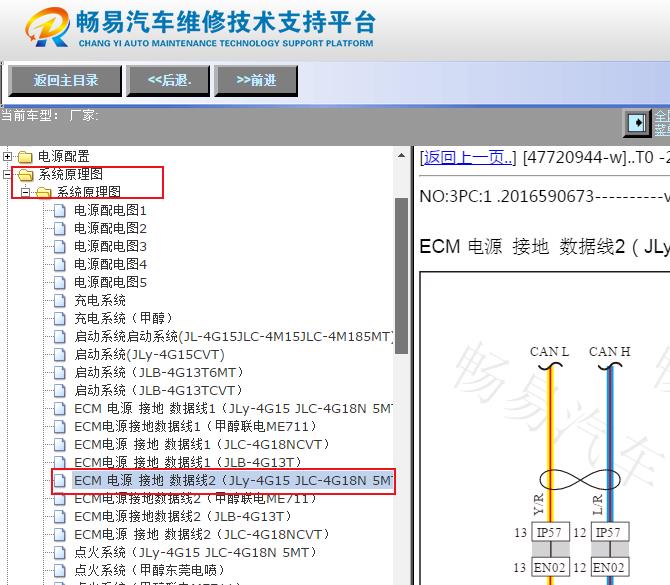Click document icon beside ECM电源接地数据线2（JLB-4G13T）
Viewport: 670px width, 585px height.
click(x=60, y=517)
